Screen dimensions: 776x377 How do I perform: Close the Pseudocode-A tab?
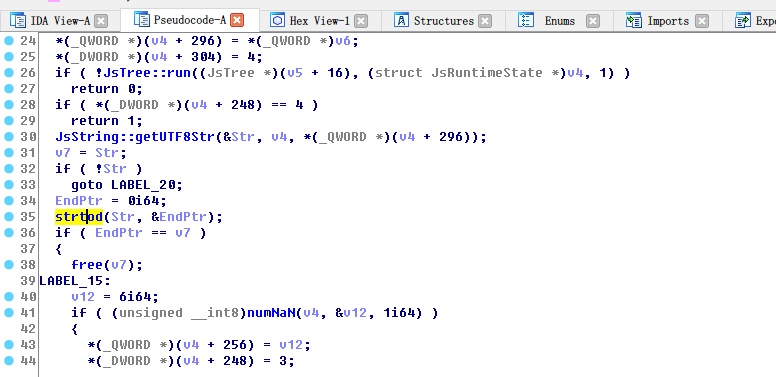coord(238,20)
